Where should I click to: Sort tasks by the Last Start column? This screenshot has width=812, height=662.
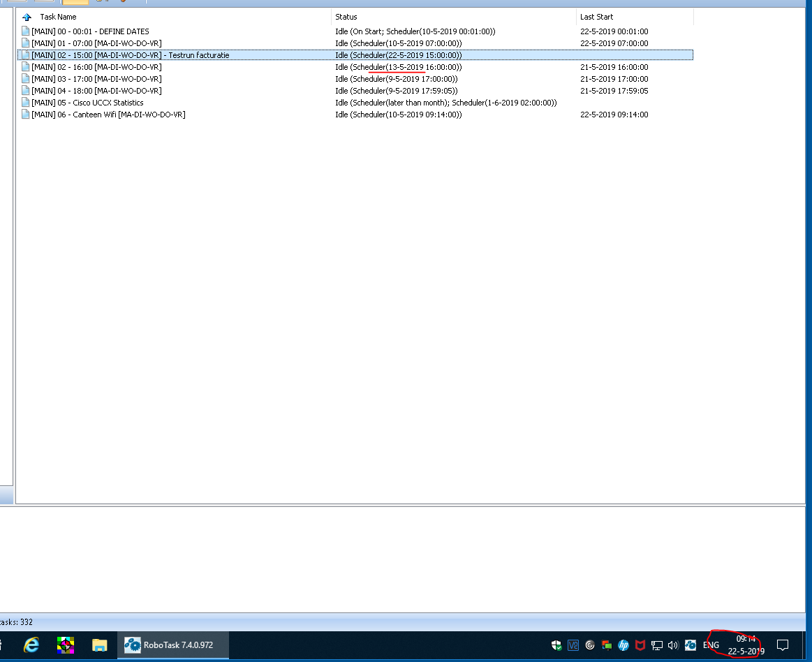pos(596,17)
